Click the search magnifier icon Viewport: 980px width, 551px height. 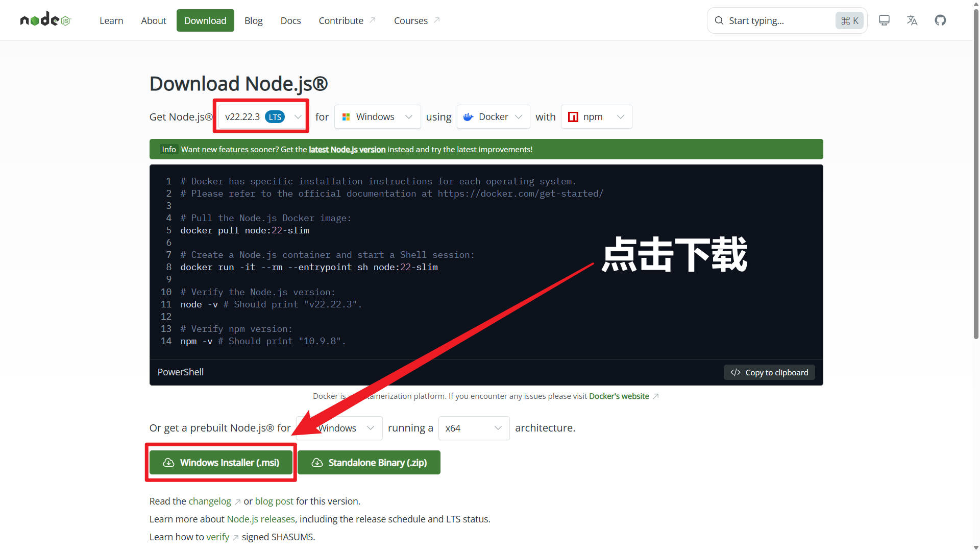[719, 20]
